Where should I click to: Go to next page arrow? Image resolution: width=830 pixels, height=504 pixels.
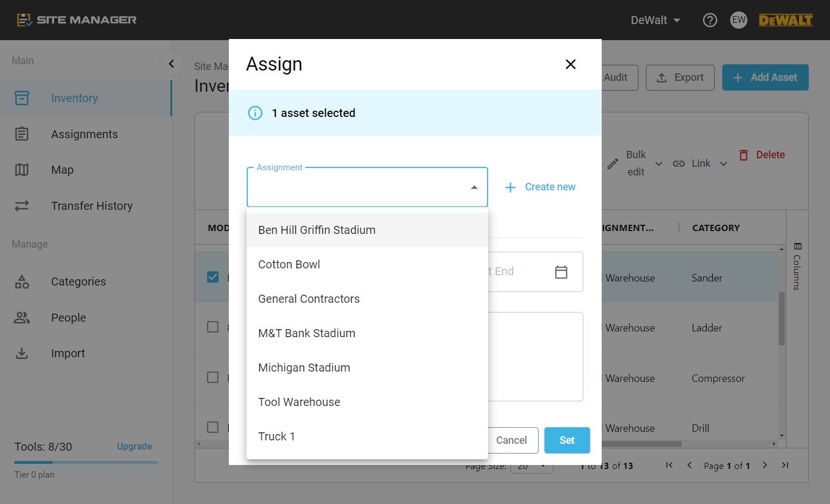(x=765, y=465)
